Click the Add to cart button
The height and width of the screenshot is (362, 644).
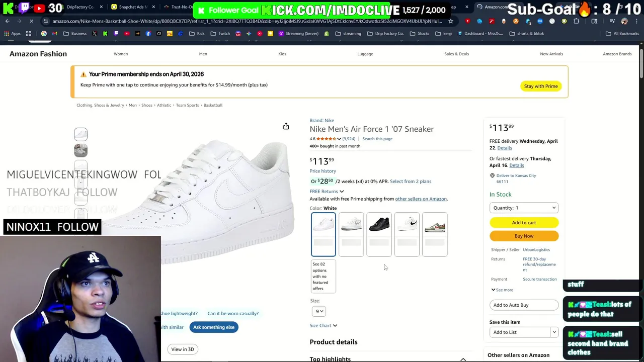(x=523, y=222)
